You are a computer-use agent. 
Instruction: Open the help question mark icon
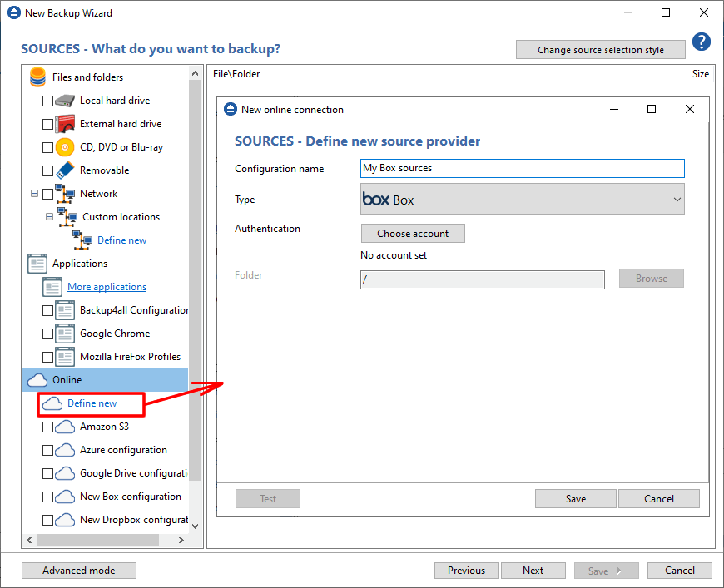(701, 42)
